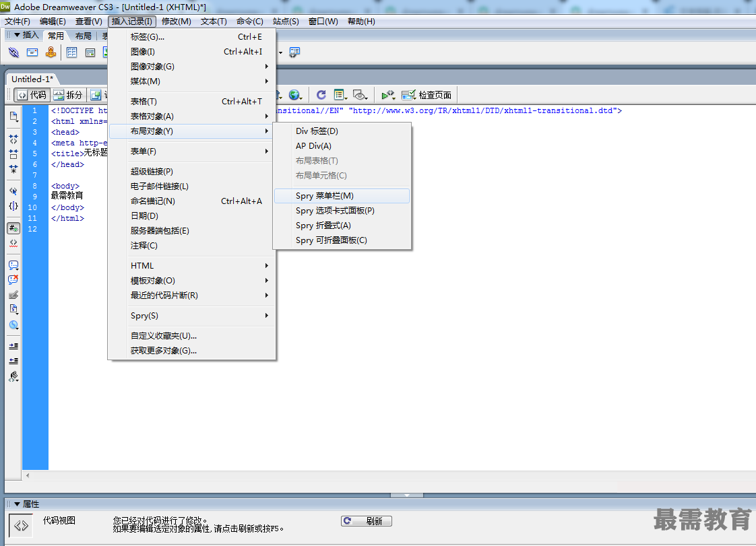Expand 最近的代码片断(R) submenu
The height and width of the screenshot is (546, 756).
[x=193, y=296]
